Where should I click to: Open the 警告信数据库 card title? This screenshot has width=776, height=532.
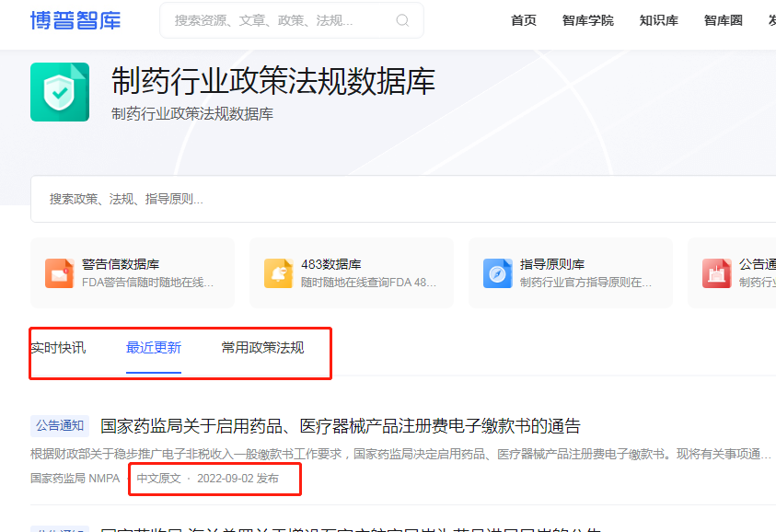pos(121,264)
